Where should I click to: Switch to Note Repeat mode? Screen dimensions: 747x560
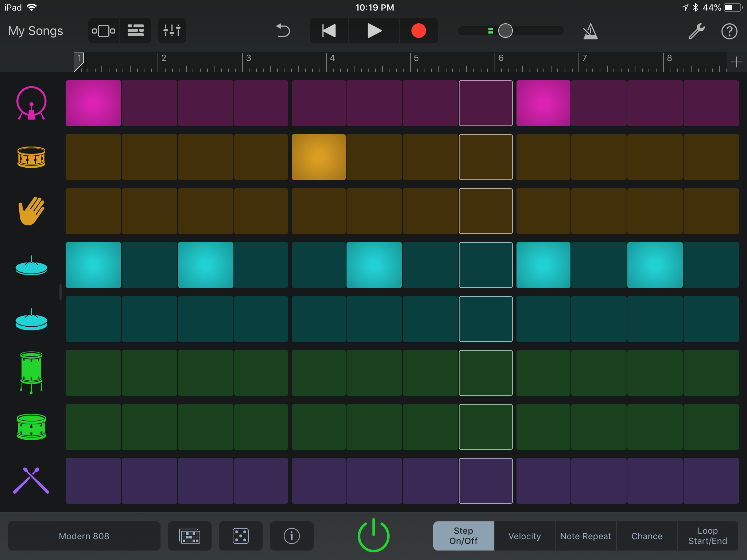(586, 536)
